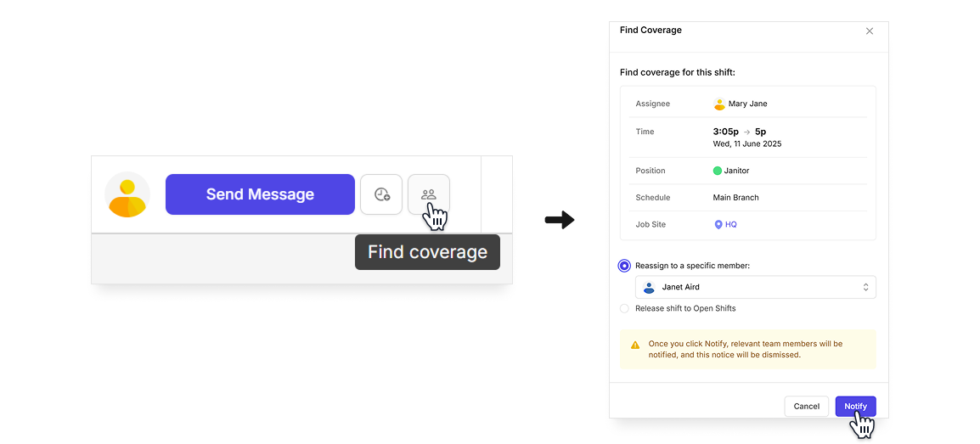Click the location pin icon beside HQ
This screenshot has width=980, height=444.
pos(718,224)
